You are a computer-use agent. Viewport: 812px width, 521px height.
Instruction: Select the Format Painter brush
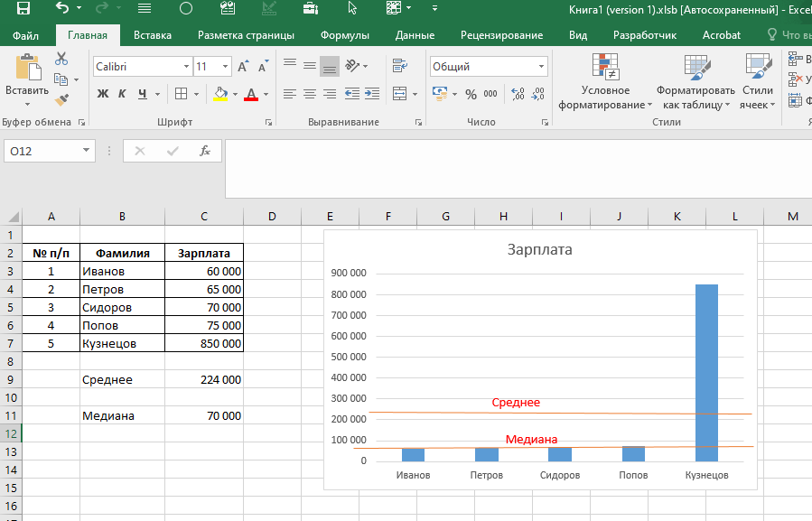tap(61, 99)
